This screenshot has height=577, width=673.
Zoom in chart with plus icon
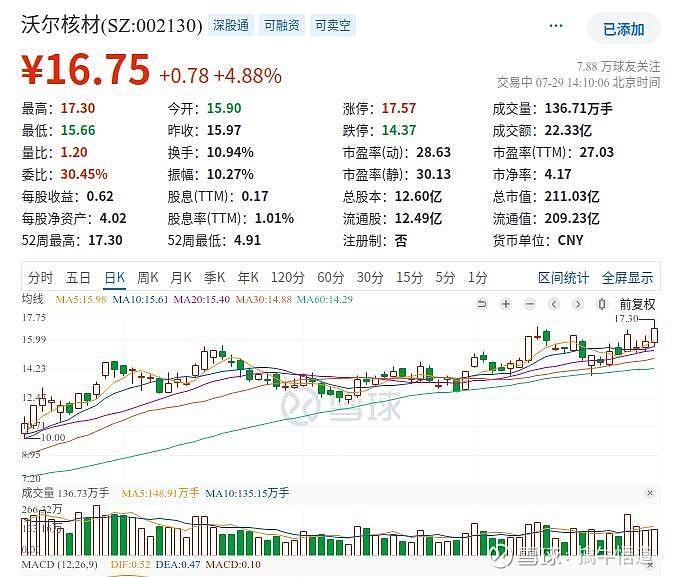click(x=506, y=304)
